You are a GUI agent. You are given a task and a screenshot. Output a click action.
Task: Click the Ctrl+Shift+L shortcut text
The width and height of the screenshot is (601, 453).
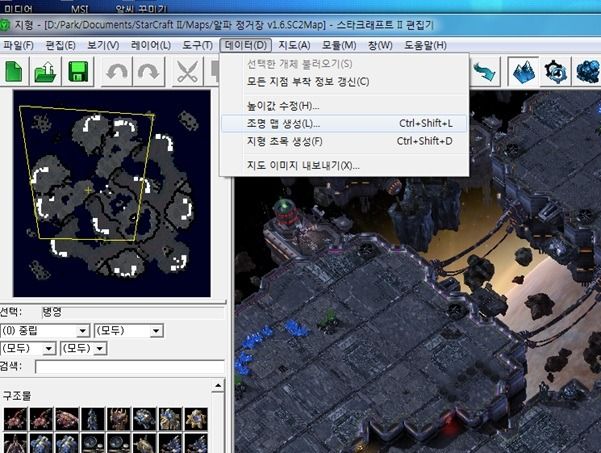coord(425,123)
